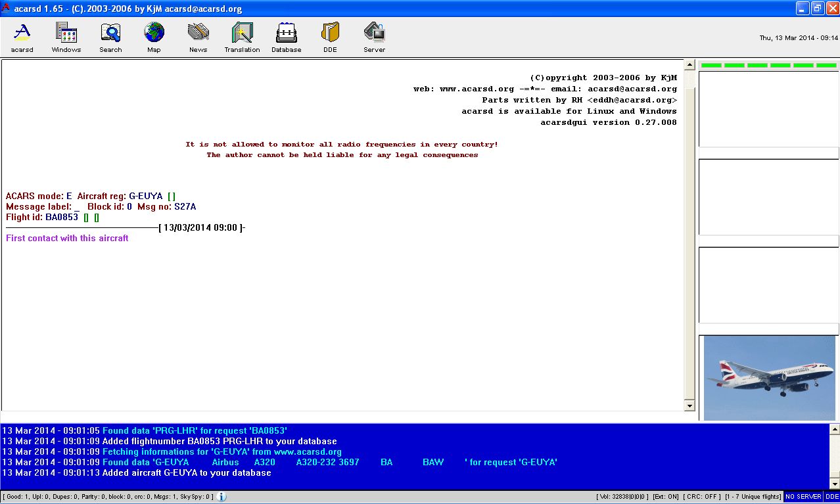Click the date and time display in toolbar

[x=798, y=37]
